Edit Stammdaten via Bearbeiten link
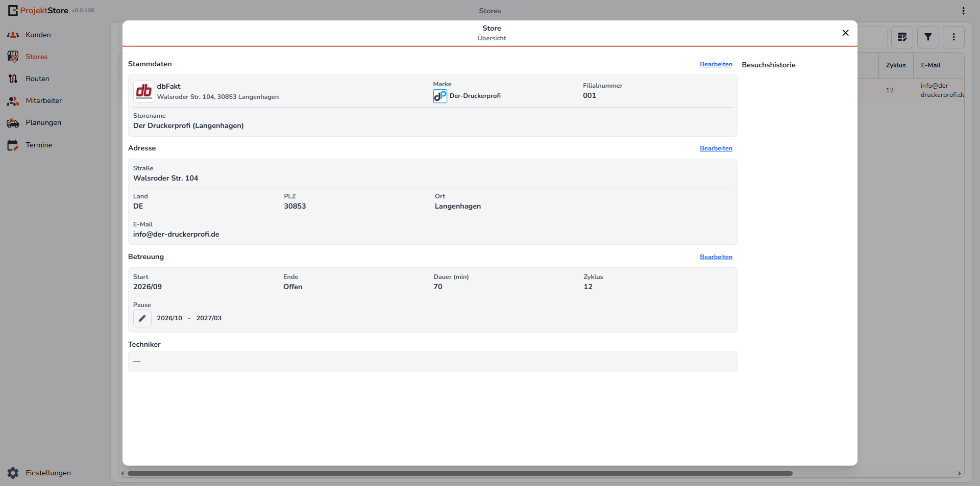This screenshot has width=980, height=486. [x=716, y=64]
